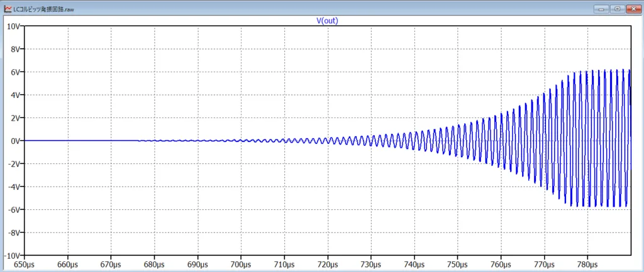
Task: Click the 10V label on vertical axis
Action: (x=13, y=26)
